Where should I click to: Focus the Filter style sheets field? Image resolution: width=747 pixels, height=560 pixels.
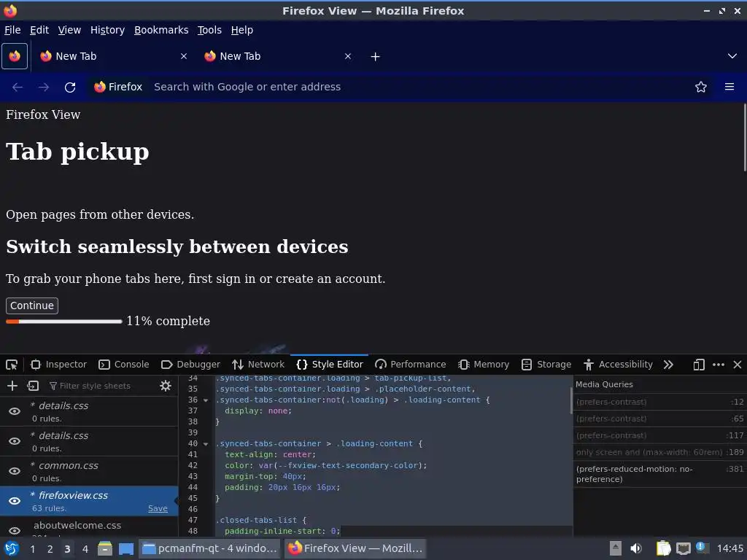point(100,386)
